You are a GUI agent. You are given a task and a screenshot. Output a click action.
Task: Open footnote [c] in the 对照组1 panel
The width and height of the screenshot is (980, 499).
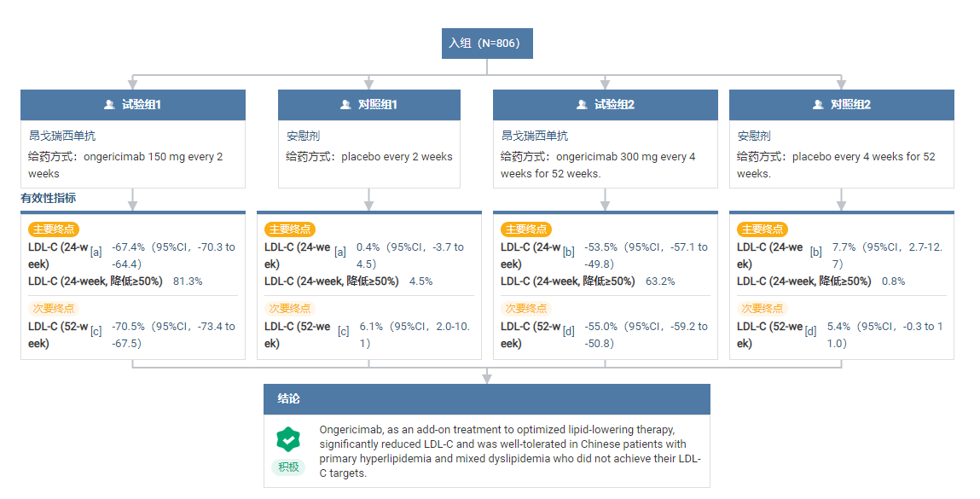(343, 331)
